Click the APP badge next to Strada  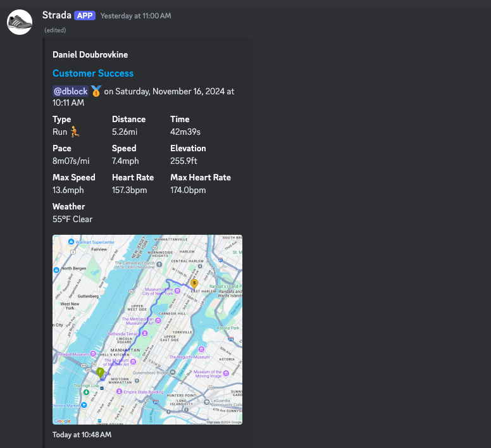pyautogui.click(x=85, y=16)
